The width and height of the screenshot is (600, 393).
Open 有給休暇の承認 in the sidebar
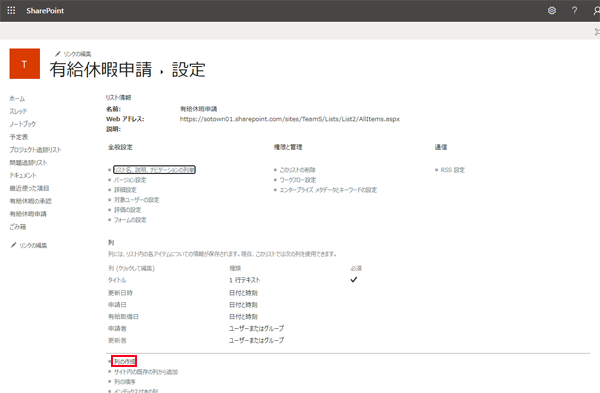31,201
